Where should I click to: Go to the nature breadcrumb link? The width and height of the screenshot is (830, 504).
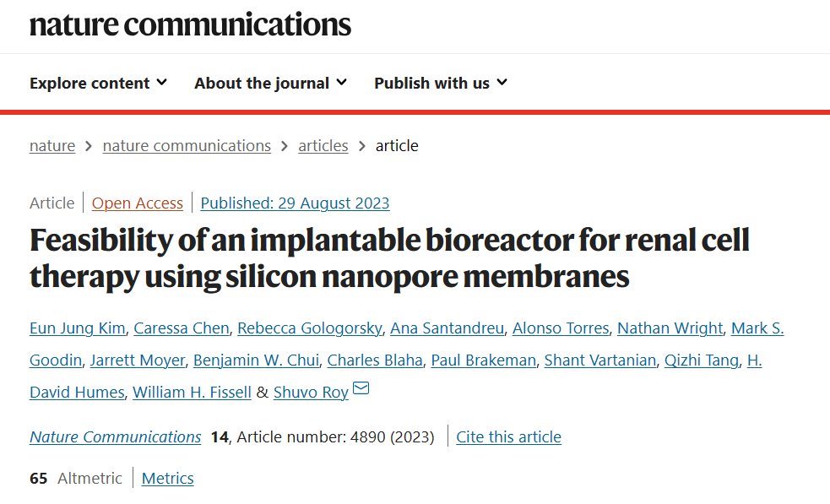point(52,145)
